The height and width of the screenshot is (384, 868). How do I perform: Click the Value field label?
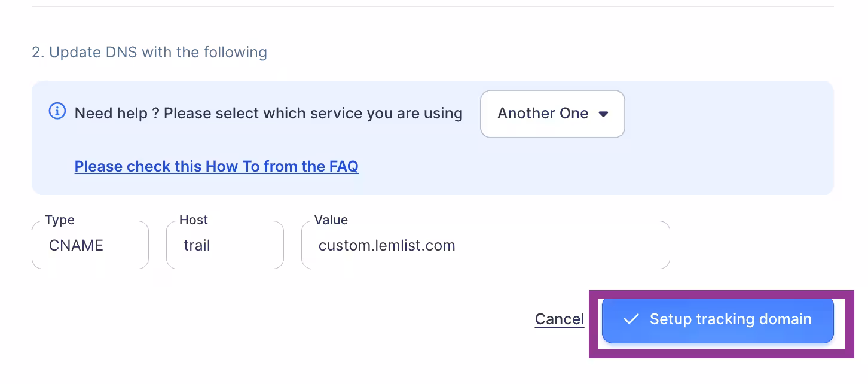coord(331,220)
